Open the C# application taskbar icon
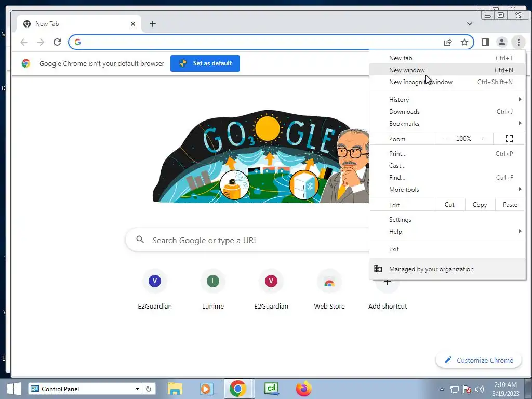 click(271, 389)
